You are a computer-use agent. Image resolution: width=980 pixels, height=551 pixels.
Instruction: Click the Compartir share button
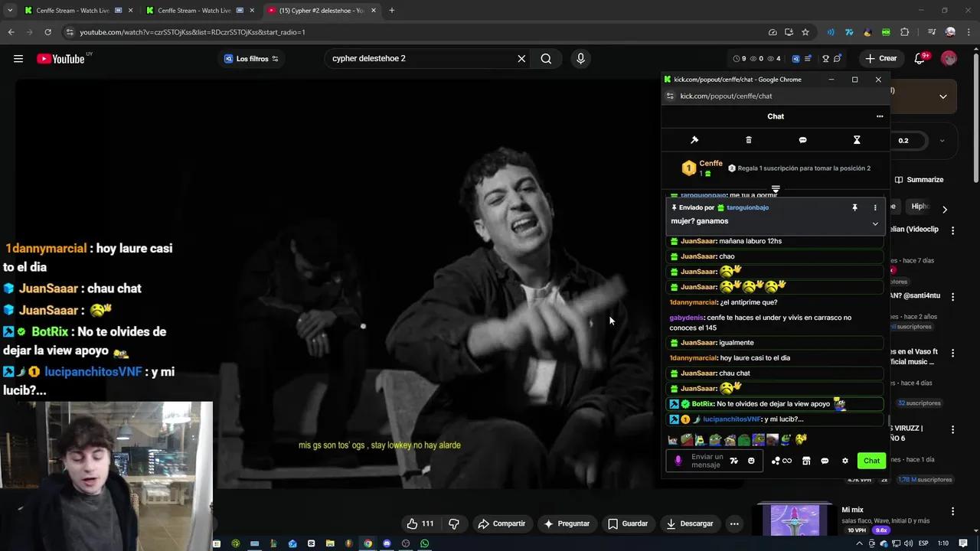click(x=501, y=523)
